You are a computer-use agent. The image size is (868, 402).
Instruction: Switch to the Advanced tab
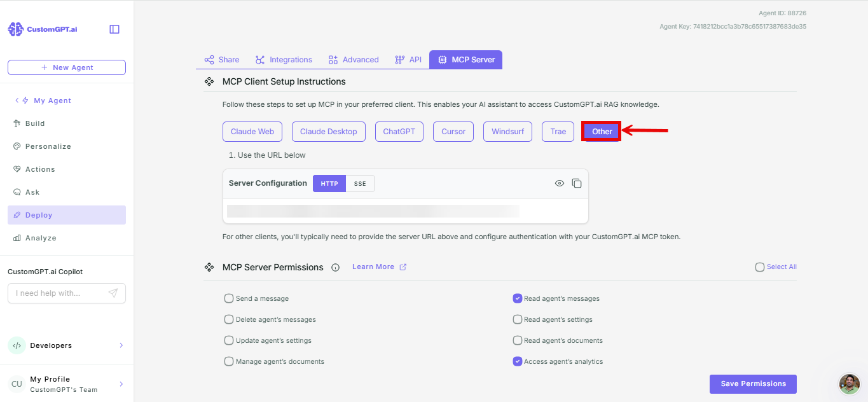click(354, 60)
